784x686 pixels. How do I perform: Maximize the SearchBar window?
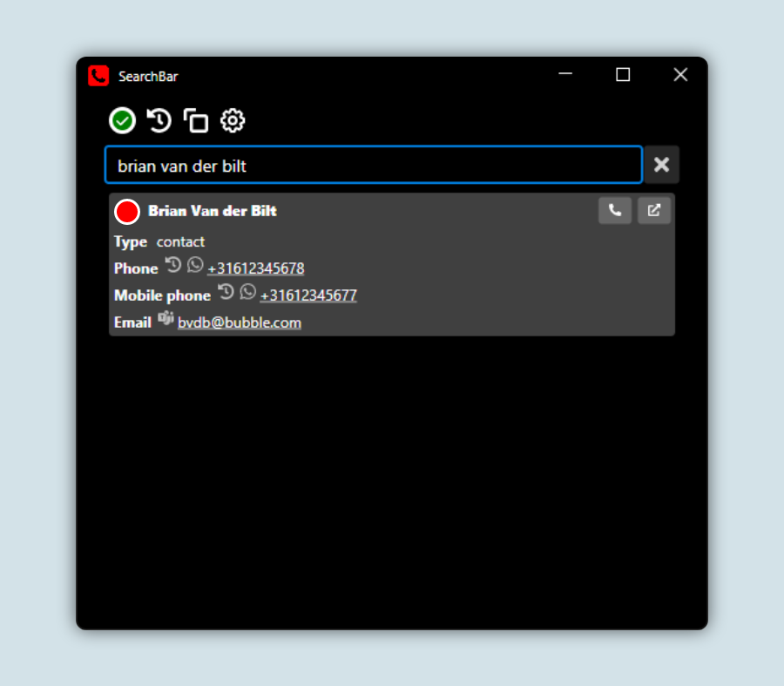pyautogui.click(x=623, y=75)
